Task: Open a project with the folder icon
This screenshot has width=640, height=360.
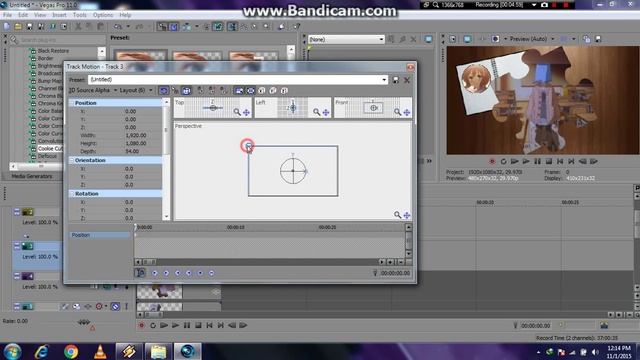Action: tap(18, 27)
